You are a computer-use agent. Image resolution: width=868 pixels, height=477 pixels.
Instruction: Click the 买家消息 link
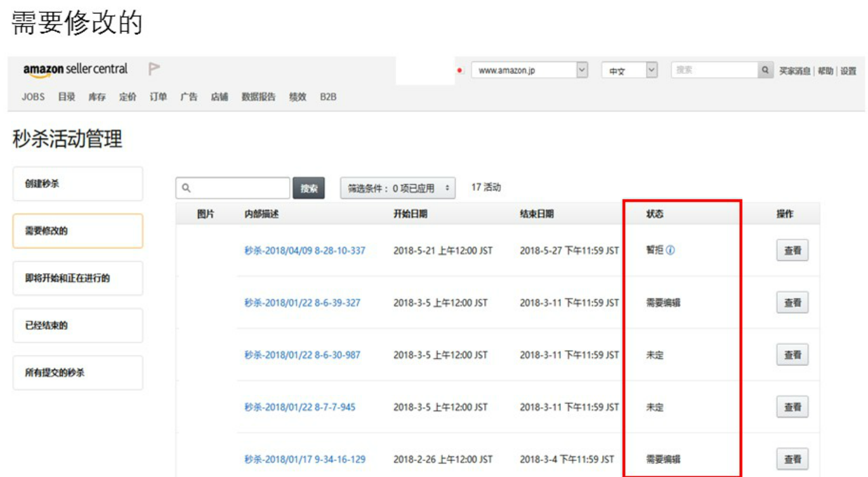(x=795, y=71)
